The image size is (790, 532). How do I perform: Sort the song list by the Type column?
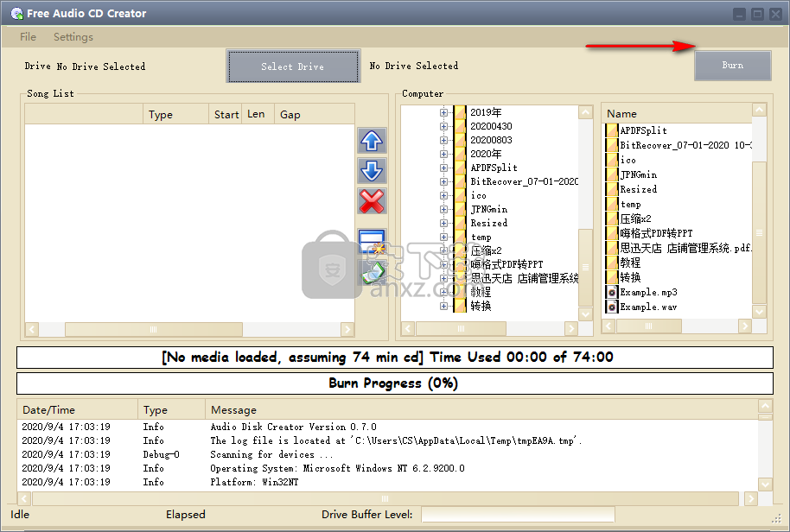175,114
